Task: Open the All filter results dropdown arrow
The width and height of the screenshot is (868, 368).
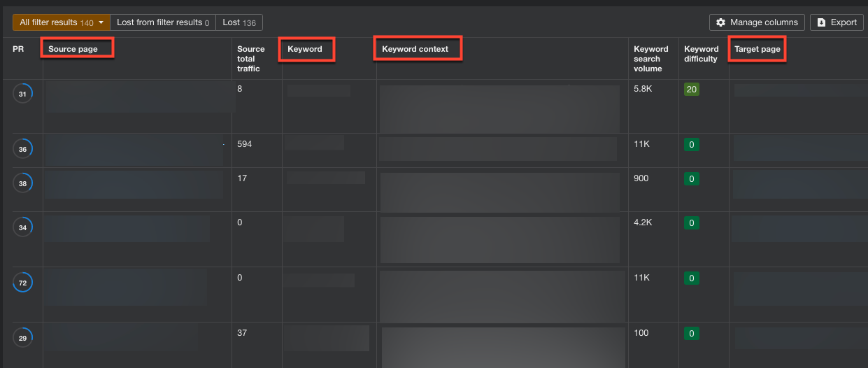Action: click(x=101, y=22)
